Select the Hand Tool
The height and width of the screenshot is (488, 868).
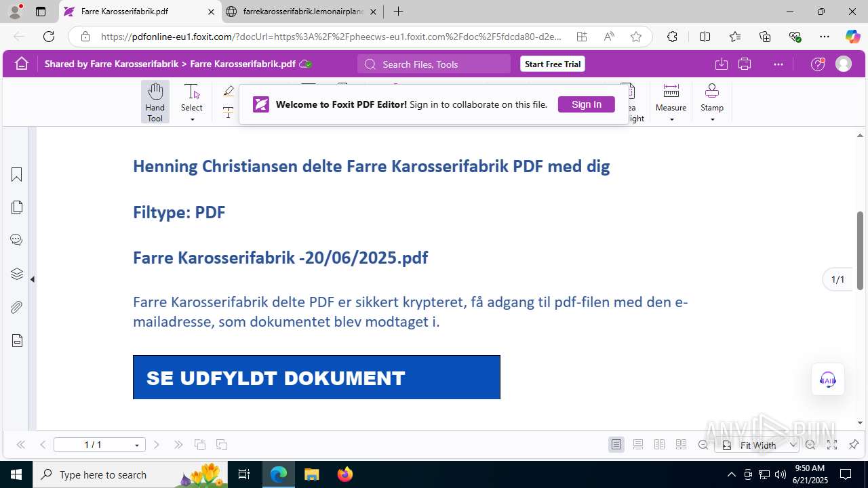(x=155, y=102)
